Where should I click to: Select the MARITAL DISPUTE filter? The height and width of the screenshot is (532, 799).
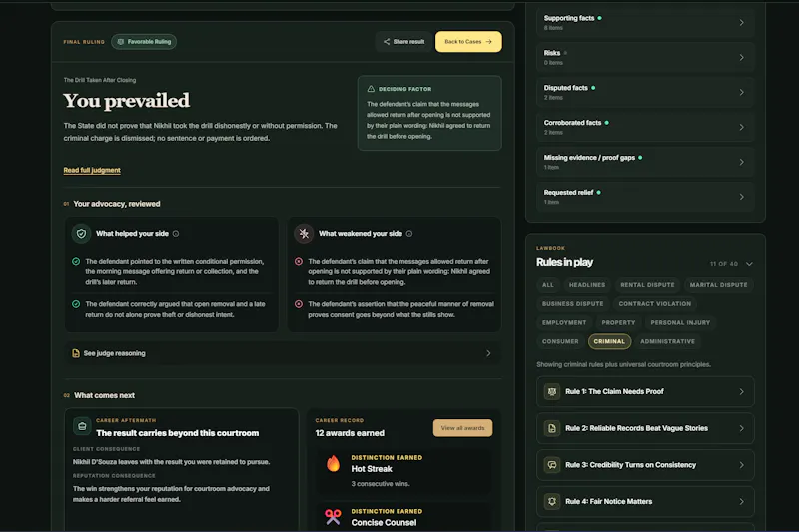pos(718,285)
